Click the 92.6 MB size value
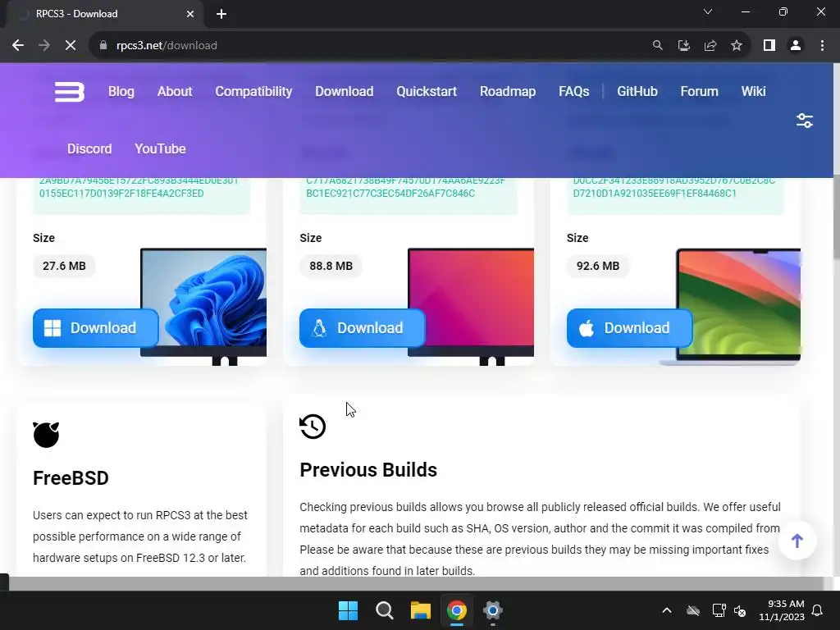Screen dimensions: 840x630 (x=598, y=266)
